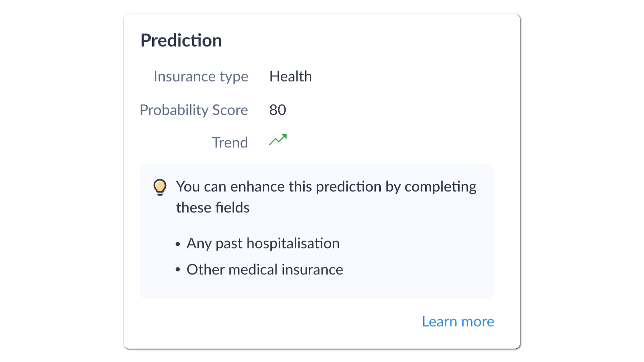Viewport: 644px width, 362px height.
Task: Click the Prediction card heading
Action: pos(181,41)
